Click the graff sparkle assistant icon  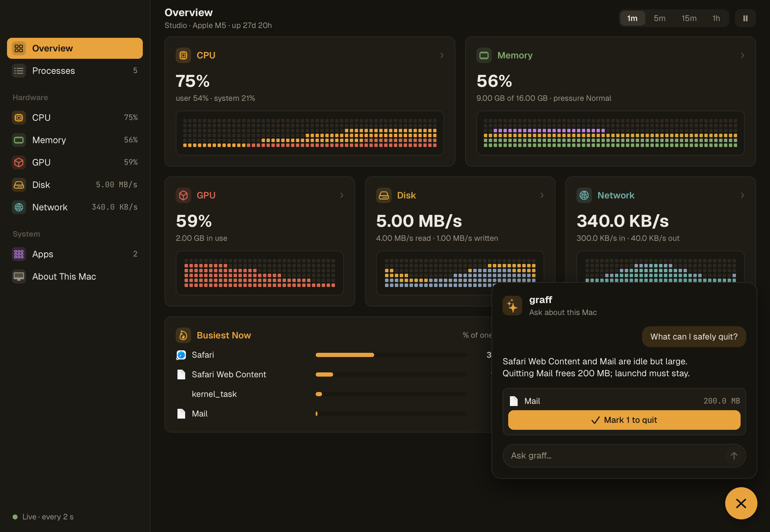tap(512, 306)
